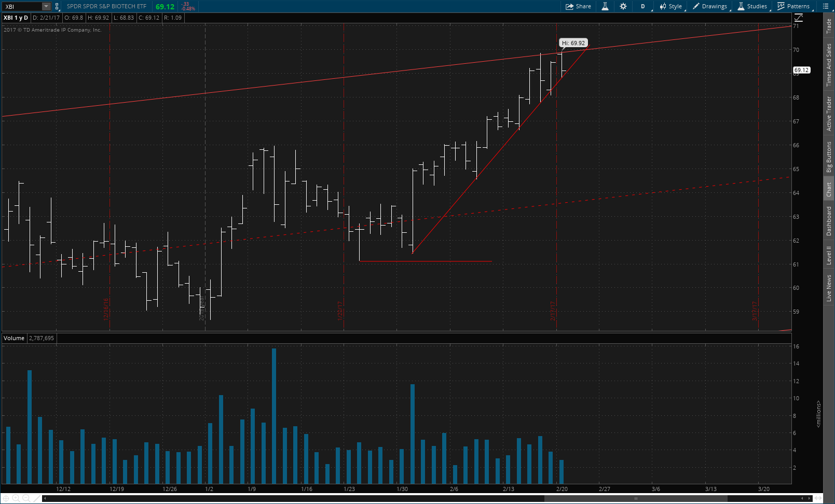Click the candlestick icon on Style button

[663, 6]
